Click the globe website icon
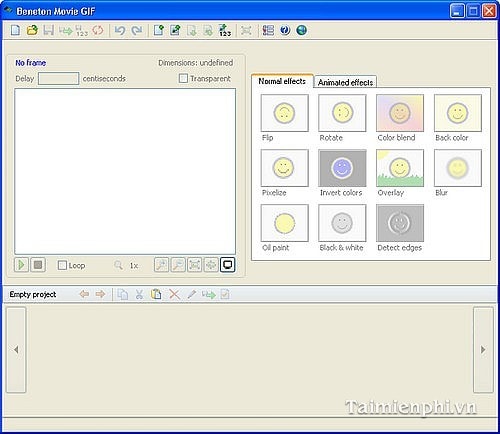Screen dimensions: 500x434 click(302, 30)
